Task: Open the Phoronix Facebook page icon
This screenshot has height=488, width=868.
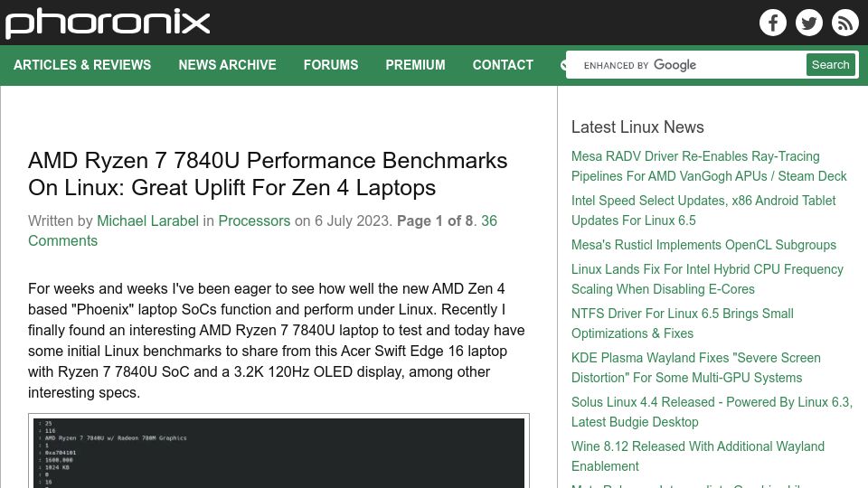Action: (773, 23)
